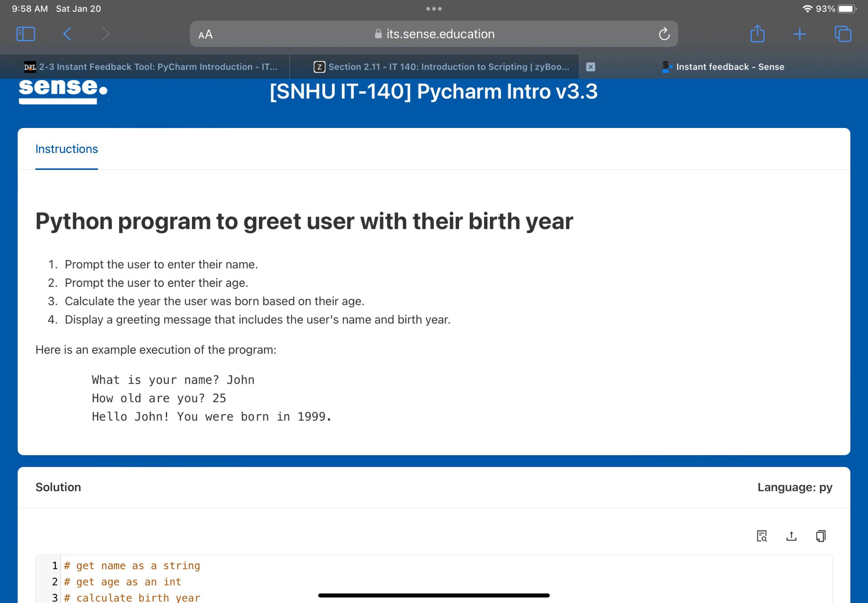Show the site security via padlock icon
Screen dimensions: 868x603
pos(378,34)
